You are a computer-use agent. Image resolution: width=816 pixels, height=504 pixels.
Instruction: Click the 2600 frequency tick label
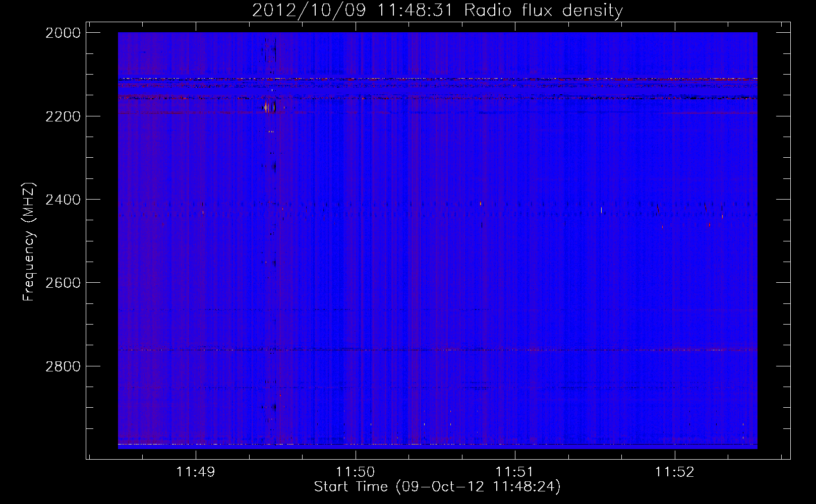click(x=63, y=283)
